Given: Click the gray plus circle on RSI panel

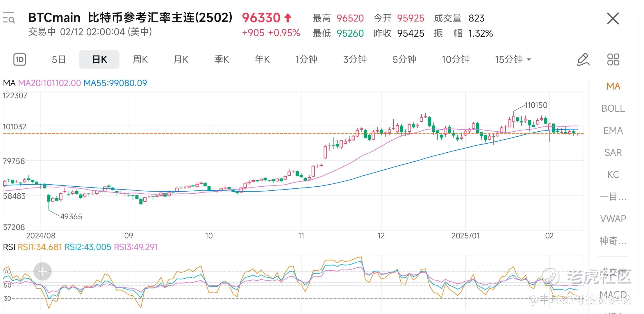Looking at the screenshot, I should coord(42,272).
